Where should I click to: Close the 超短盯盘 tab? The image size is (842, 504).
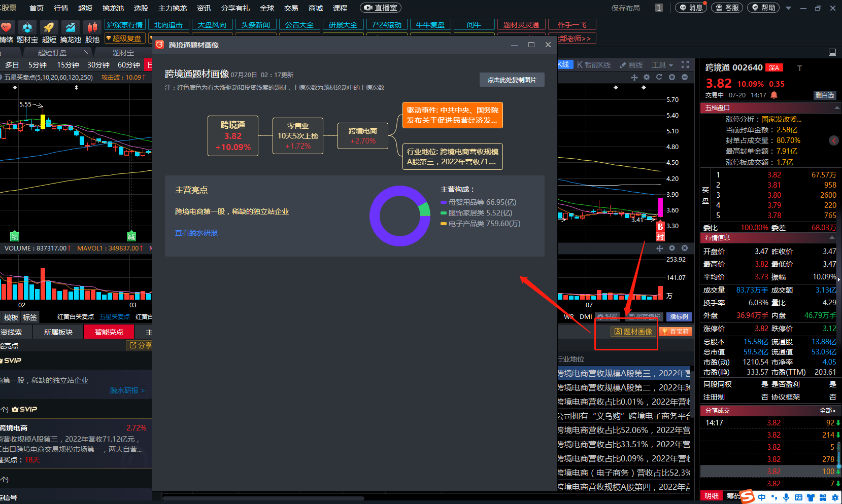[86, 52]
